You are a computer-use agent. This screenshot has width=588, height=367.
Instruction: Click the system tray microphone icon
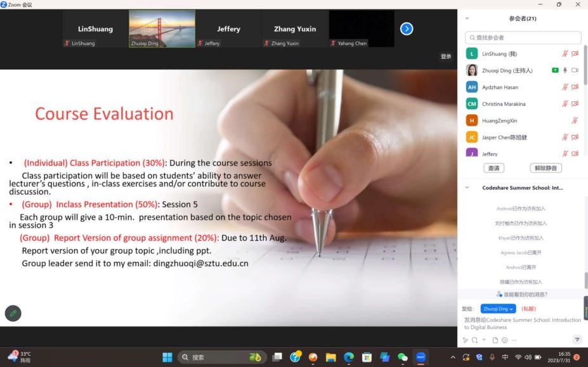[x=492, y=357]
